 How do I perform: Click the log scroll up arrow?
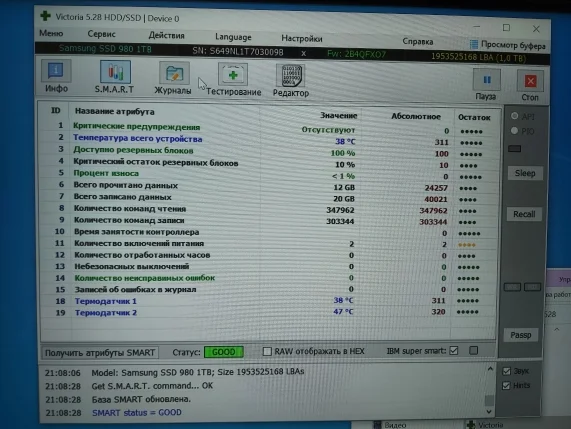pyautogui.click(x=490, y=369)
